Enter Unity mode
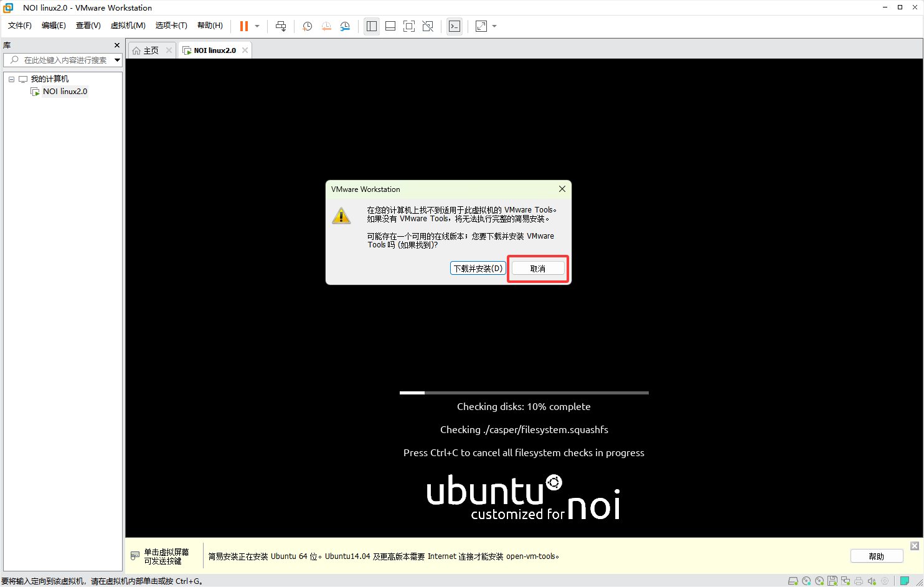924x587 pixels. [x=428, y=26]
